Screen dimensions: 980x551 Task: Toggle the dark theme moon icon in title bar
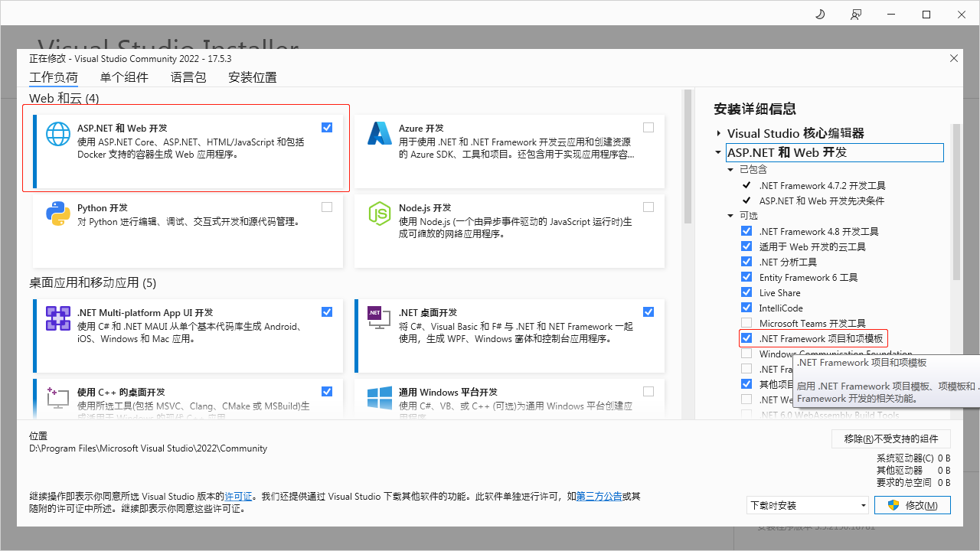click(x=820, y=15)
